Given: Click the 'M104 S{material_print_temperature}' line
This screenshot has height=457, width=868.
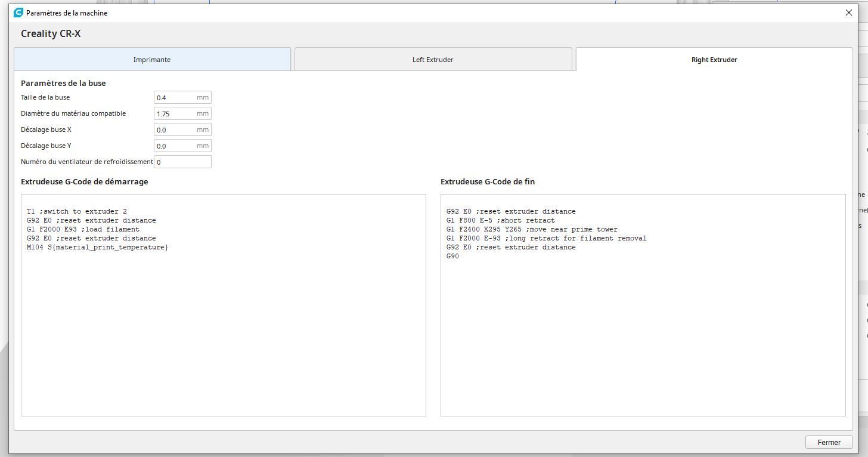Looking at the screenshot, I should point(97,247).
